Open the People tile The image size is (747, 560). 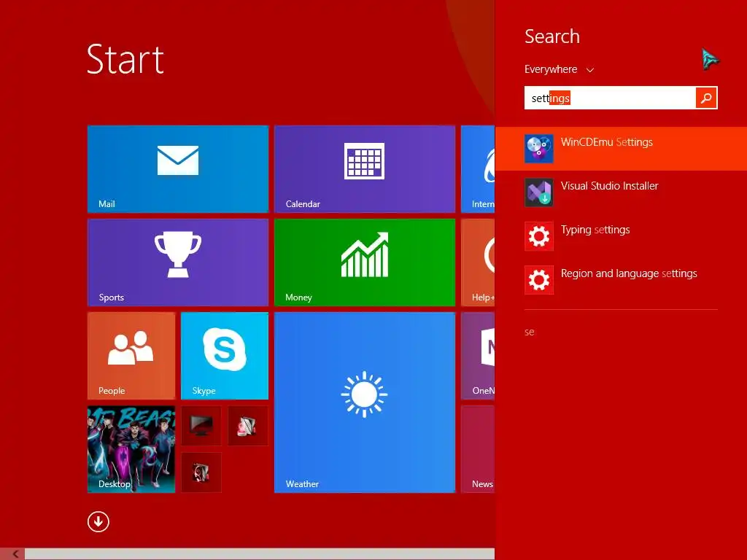131,355
